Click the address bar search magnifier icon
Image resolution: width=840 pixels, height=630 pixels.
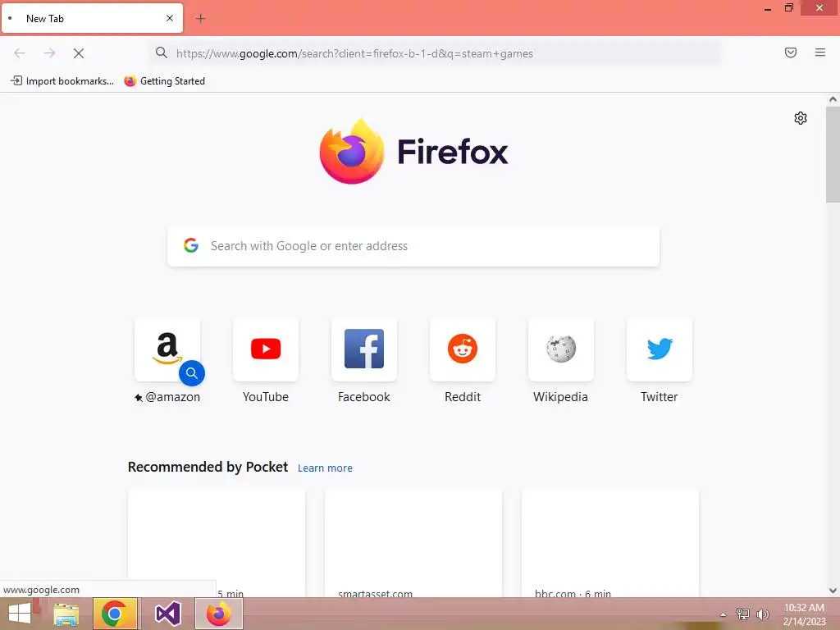click(x=162, y=52)
